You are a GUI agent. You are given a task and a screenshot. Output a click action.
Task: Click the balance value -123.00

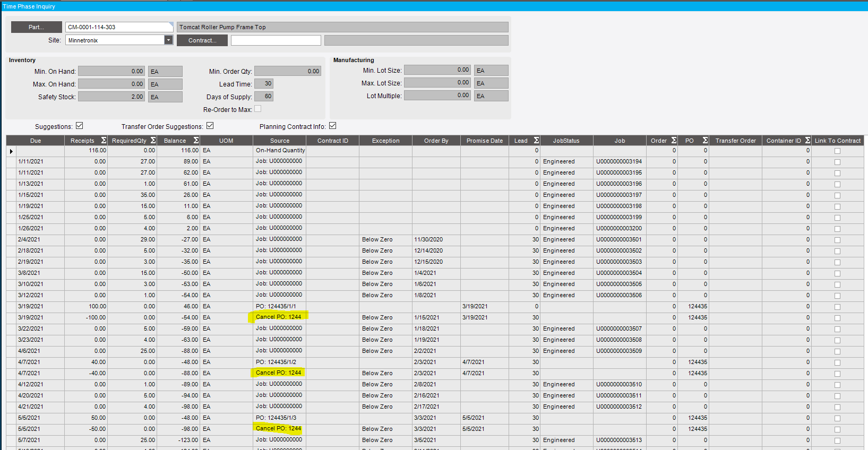(178, 440)
